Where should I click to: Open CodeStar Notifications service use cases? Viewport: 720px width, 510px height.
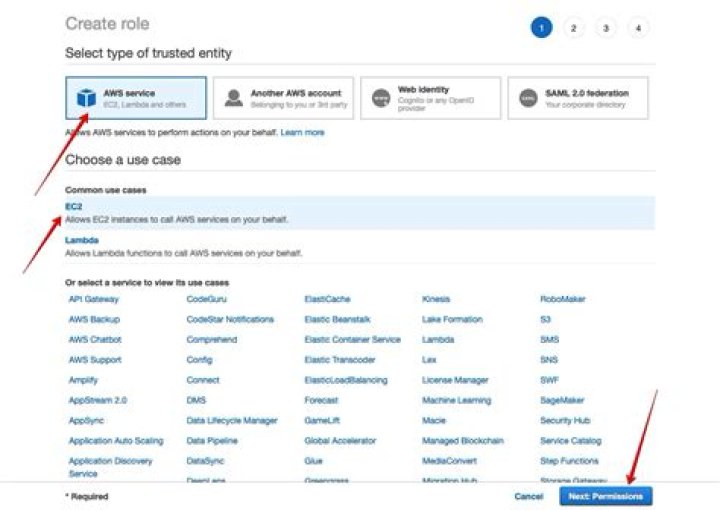point(230,319)
